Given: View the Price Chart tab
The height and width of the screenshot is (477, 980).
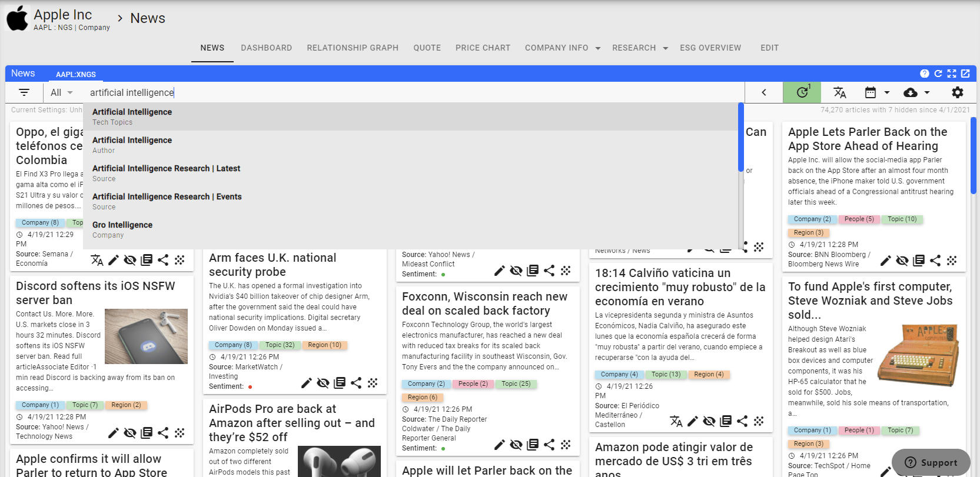Looking at the screenshot, I should (x=483, y=48).
